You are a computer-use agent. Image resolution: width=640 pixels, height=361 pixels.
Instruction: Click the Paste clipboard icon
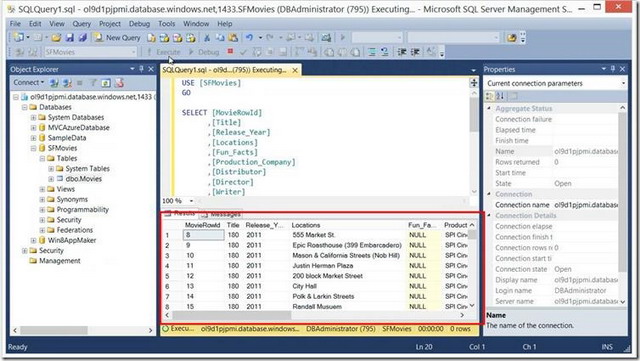pyautogui.click(x=233, y=38)
